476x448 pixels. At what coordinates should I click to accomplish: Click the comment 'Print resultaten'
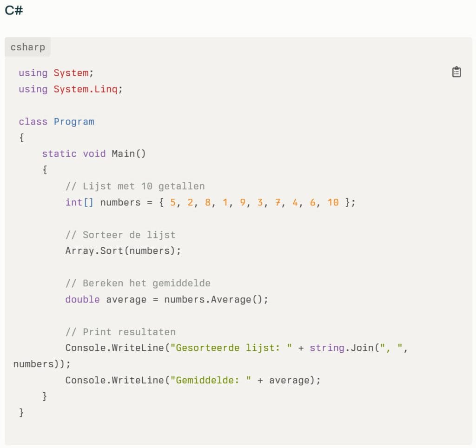(120, 332)
